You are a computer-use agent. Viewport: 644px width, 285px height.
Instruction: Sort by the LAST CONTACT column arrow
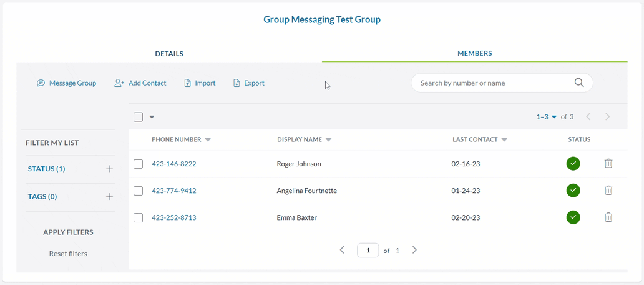pyautogui.click(x=504, y=140)
